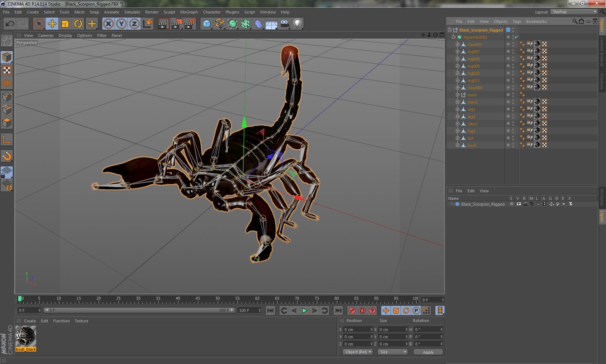
Task: Activate the Scale tool in top toolbar
Action: click(x=65, y=24)
